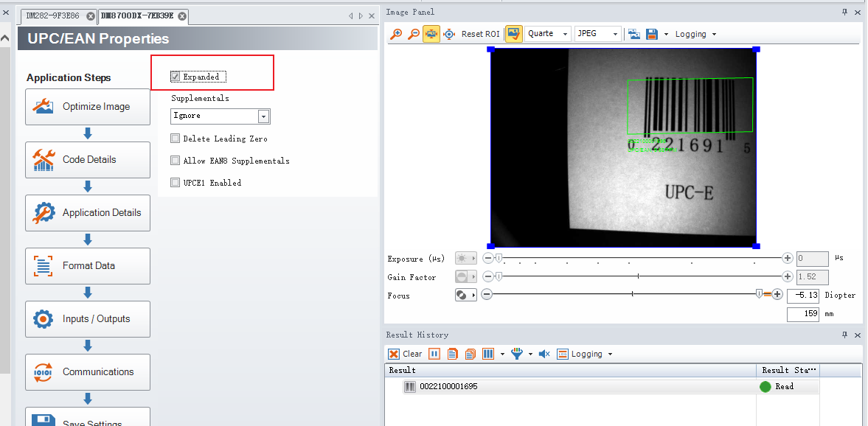
Task: Click the save image floppy disk icon
Action: 652,34
